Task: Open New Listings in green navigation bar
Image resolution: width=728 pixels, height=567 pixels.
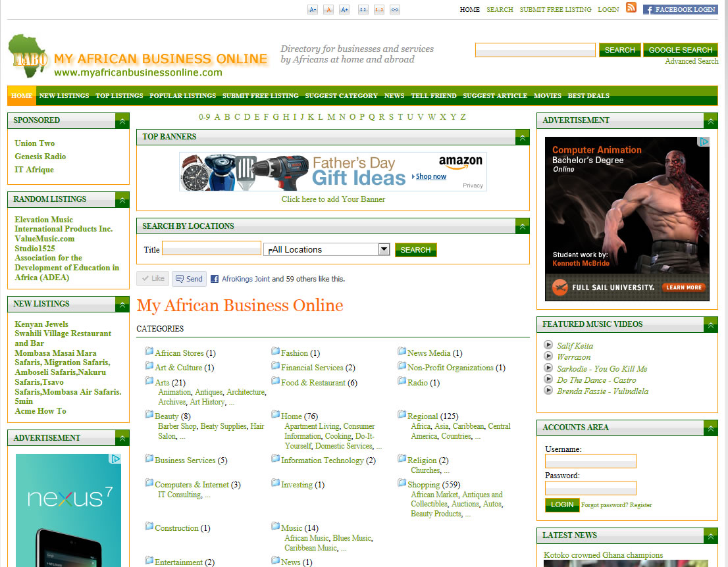Action: (64, 95)
